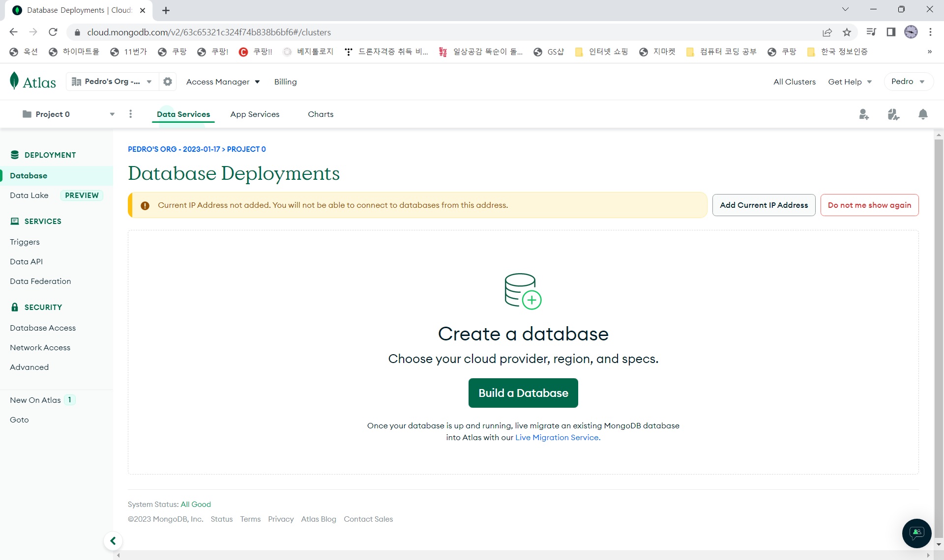
Task: Open Data API in sidebar
Action: [x=26, y=261]
